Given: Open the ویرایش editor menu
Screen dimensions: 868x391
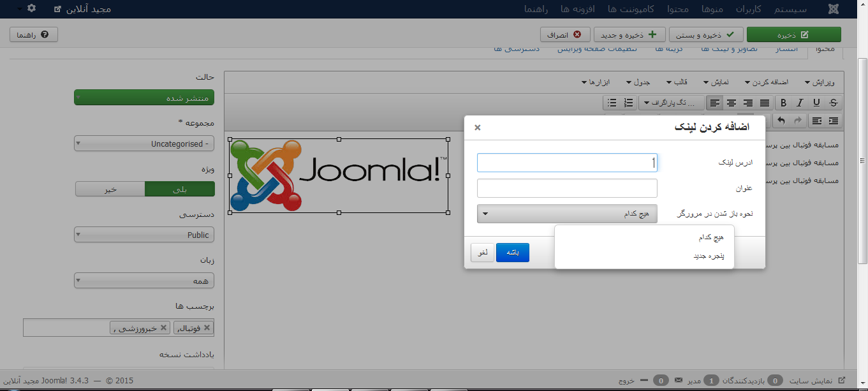Looking at the screenshot, I should (x=820, y=82).
